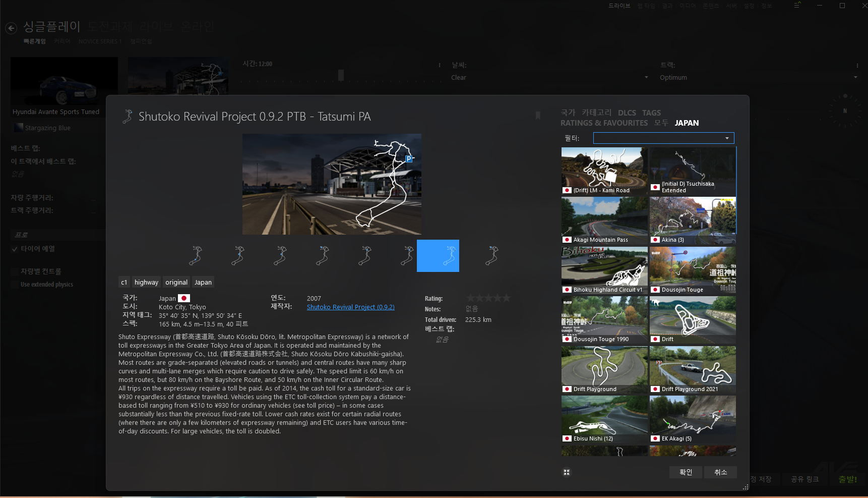Viewport: 868px width, 498px height.
Task: Toggle the compact view icon left of 확인
Action: click(x=567, y=472)
